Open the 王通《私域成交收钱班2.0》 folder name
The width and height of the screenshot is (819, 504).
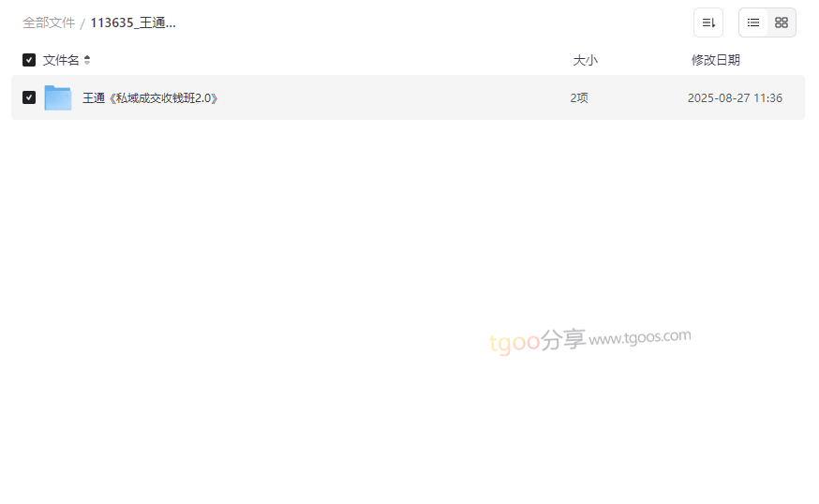point(150,98)
